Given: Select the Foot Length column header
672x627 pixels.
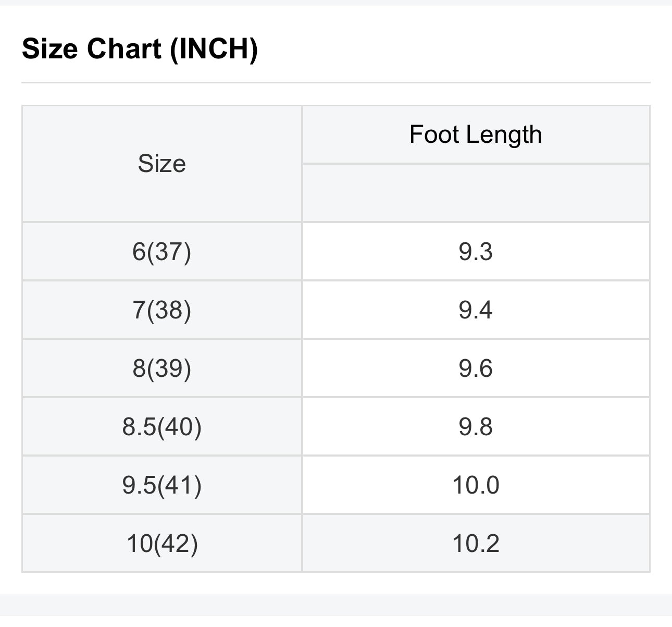Looking at the screenshot, I should click(x=476, y=134).
